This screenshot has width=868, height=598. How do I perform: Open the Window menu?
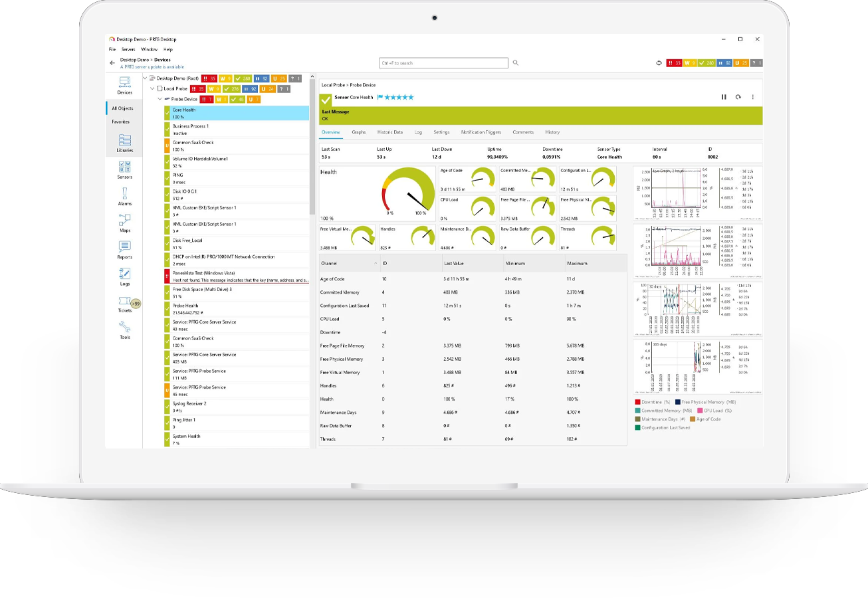click(150, 49)
